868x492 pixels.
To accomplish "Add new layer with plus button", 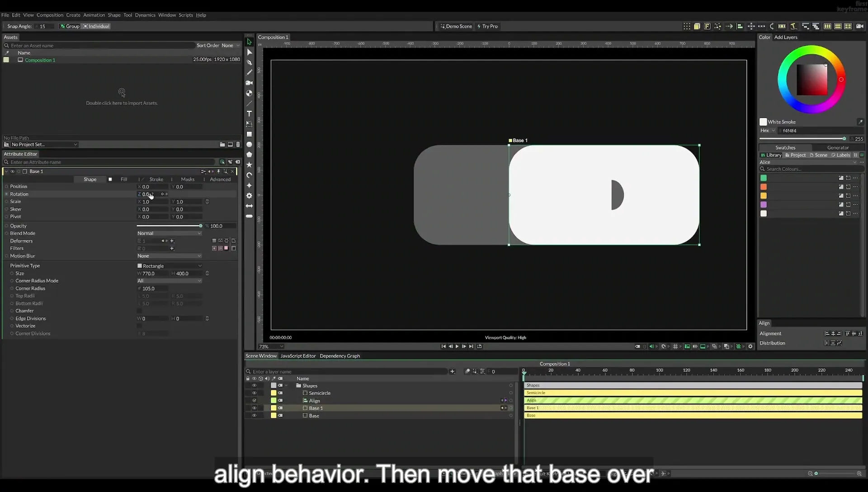I will 452,372.
